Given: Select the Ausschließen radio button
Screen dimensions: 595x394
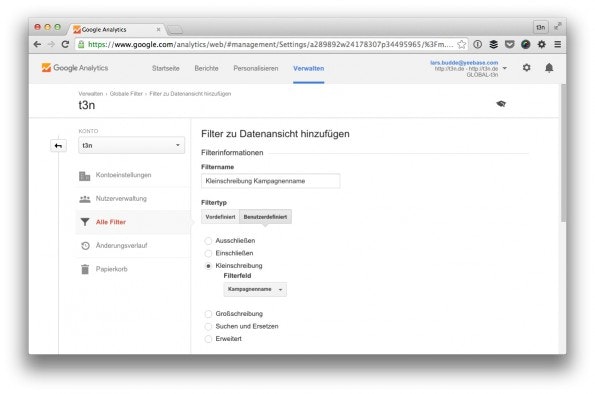Looking at the screenshot, I should (208, 241).
